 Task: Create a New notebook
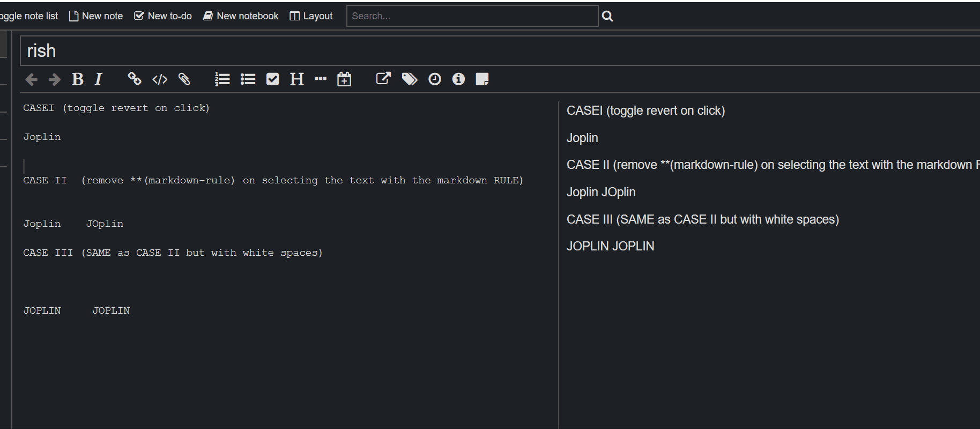241,16
